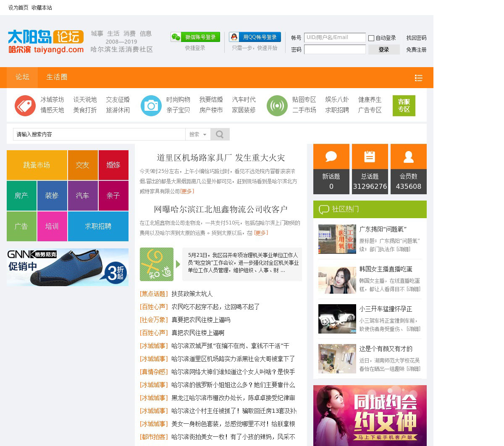Click the 登录 login button
The width and height of the screenshot is (504, 446).
383,50
